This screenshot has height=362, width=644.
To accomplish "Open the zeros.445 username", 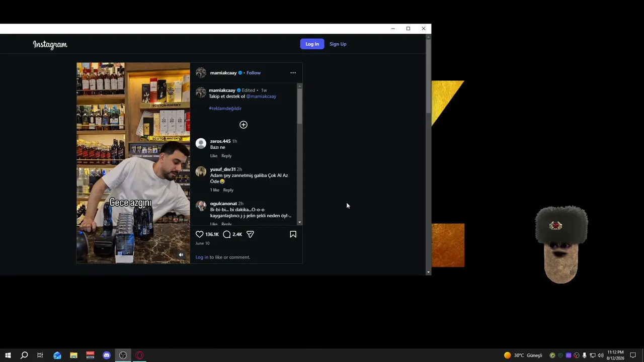I will [x=220, y=141].
